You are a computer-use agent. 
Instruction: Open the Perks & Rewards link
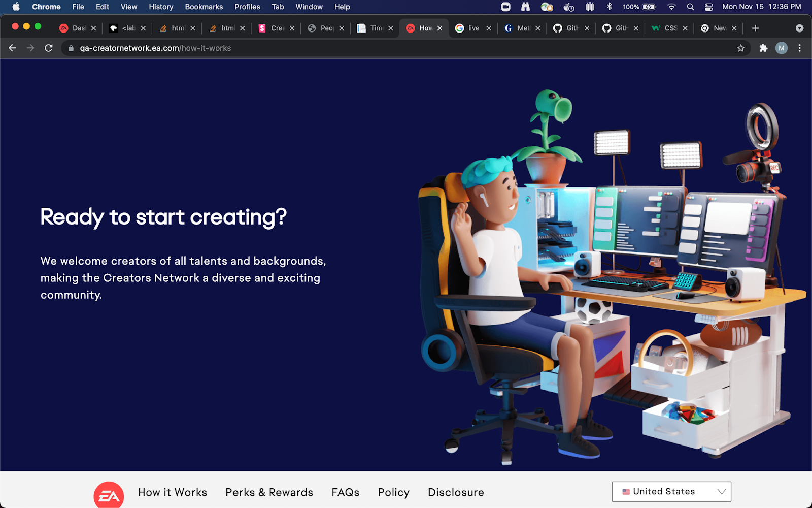click(x=269, y=492)
